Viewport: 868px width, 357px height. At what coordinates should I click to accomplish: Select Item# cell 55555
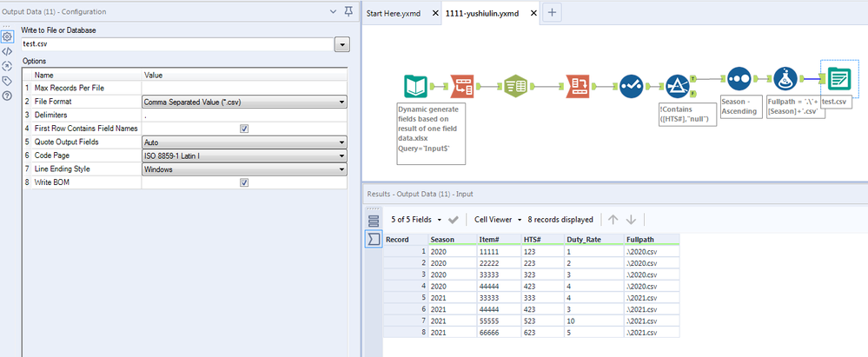499,321
